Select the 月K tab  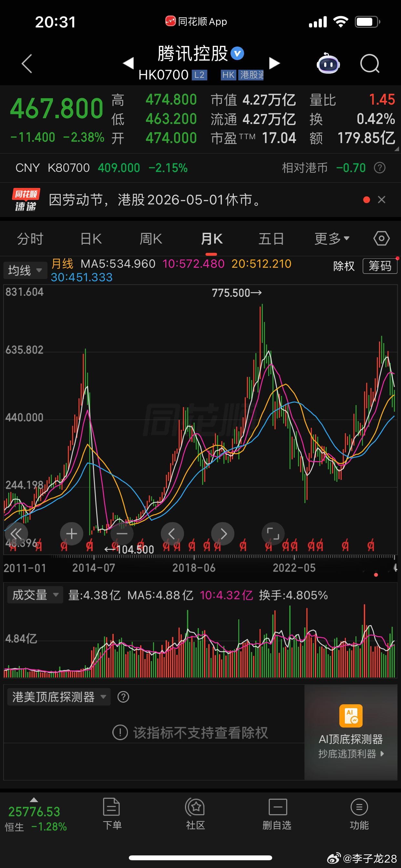211,239
